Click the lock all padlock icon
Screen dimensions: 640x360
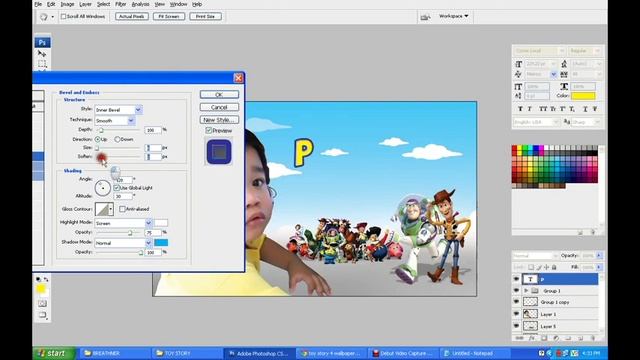coord(554,267)
